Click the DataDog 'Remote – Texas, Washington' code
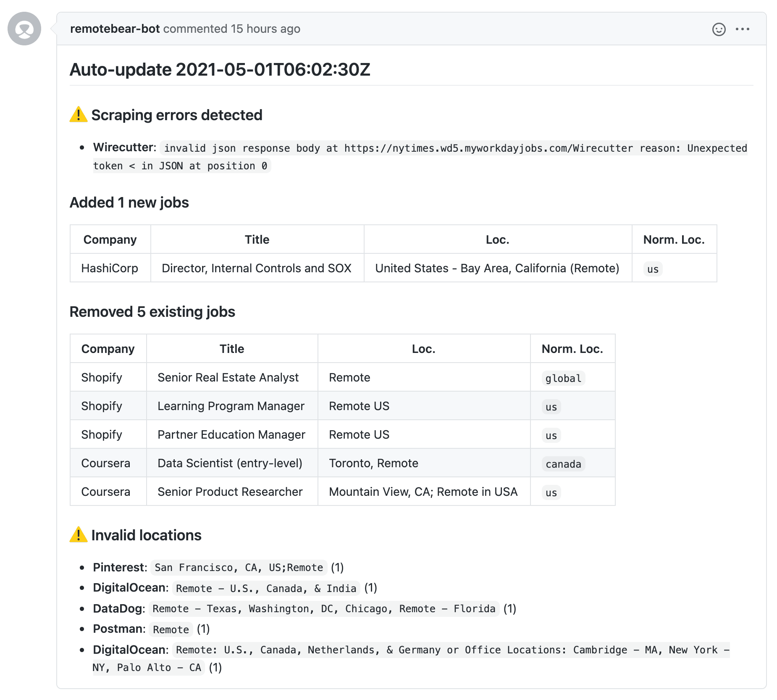Image resolution: width=777 pixels, height=700 pixels. click(x=324, y=609)
